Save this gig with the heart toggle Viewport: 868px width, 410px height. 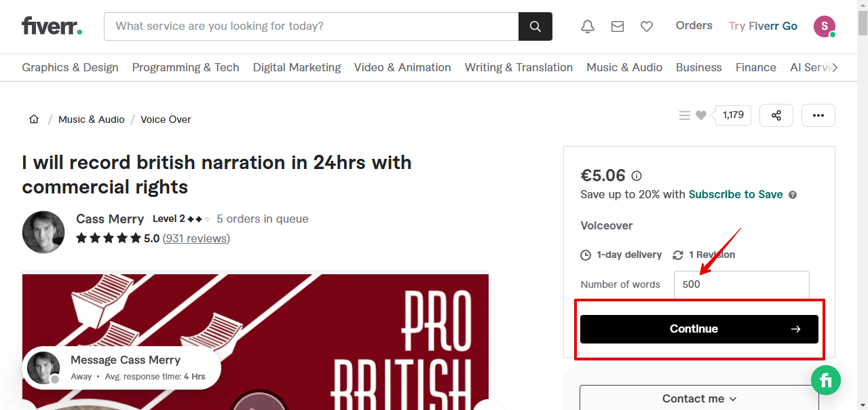[701, 115]
